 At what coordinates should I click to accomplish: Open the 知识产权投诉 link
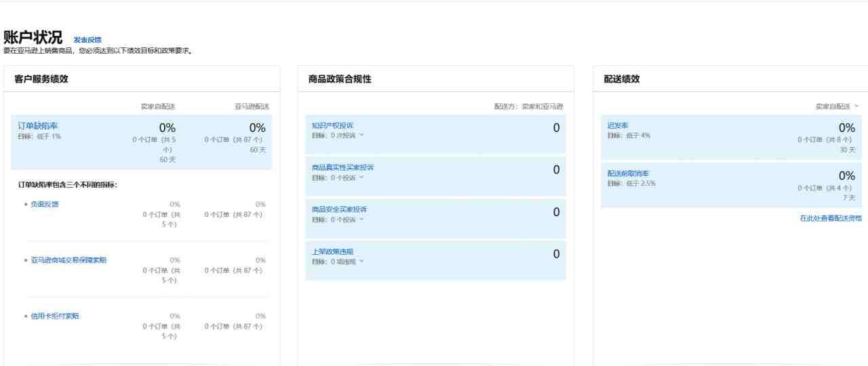point(332,125)
